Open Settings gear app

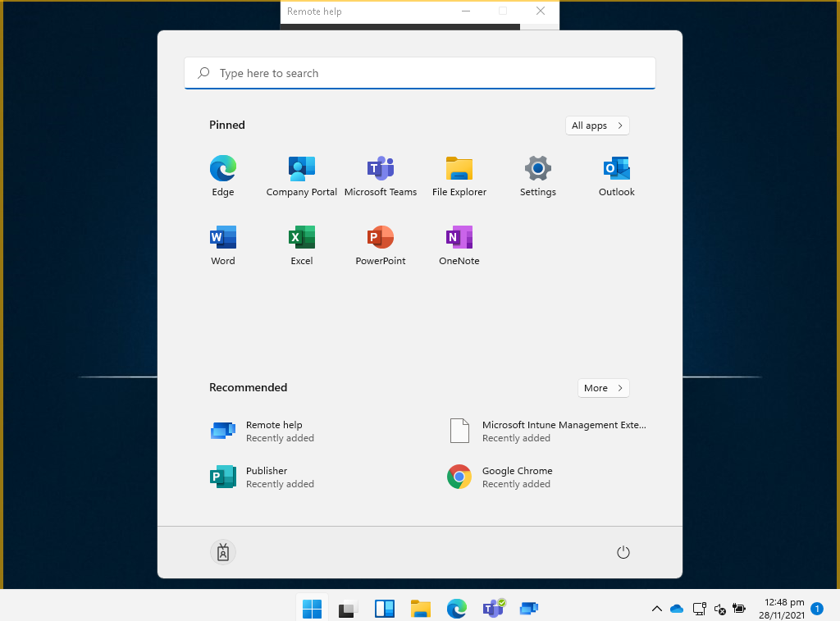point(538,176)
